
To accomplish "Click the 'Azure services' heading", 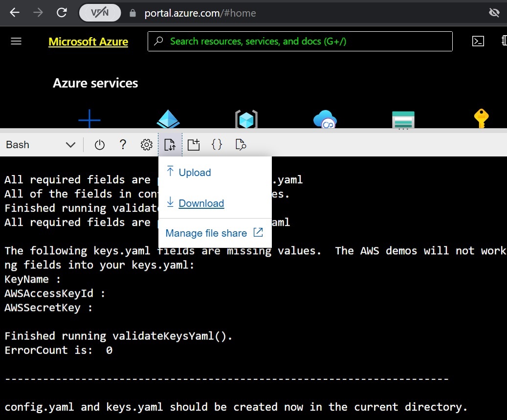I will click(x=95, y=83).
